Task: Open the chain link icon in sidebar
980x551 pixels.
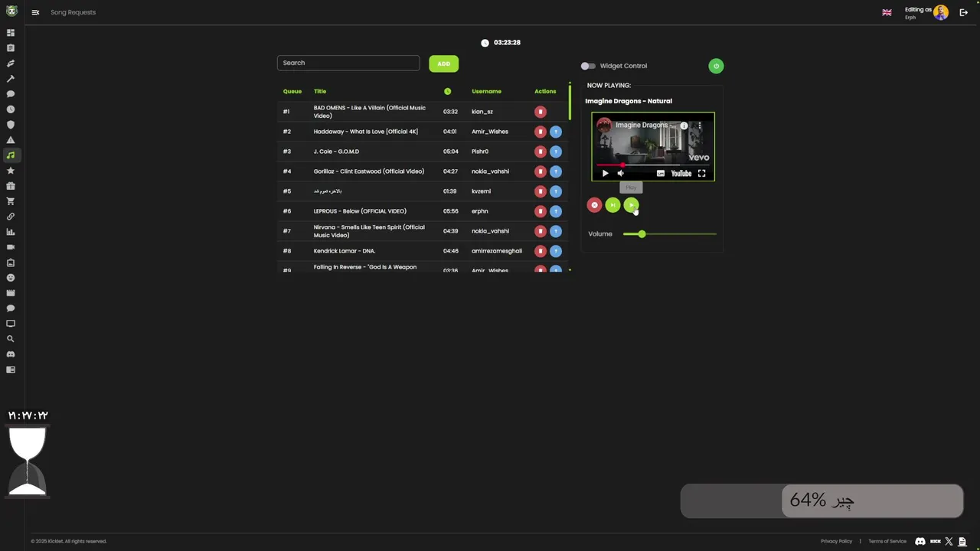Action: [x=11, y=217]
